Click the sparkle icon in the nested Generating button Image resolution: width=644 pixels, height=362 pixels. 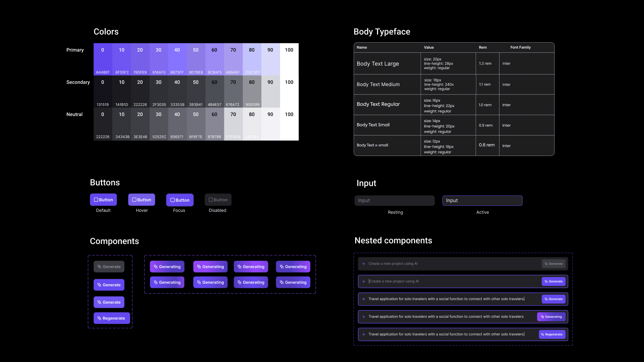(x=542, y=317)
